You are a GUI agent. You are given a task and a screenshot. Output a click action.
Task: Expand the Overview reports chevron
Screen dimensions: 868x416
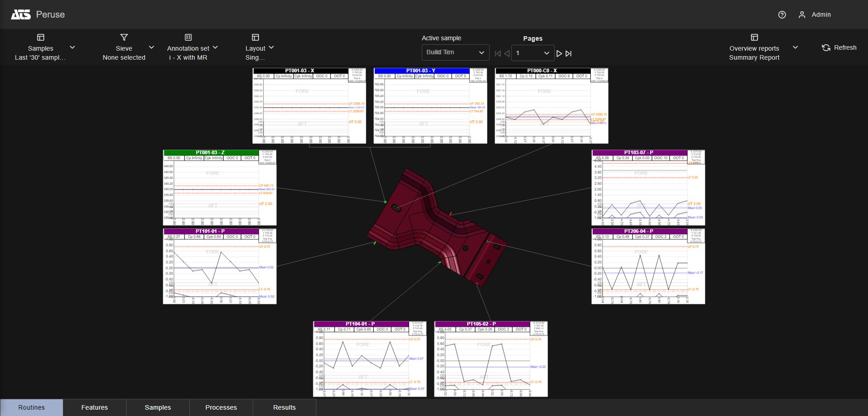(795, 47)
